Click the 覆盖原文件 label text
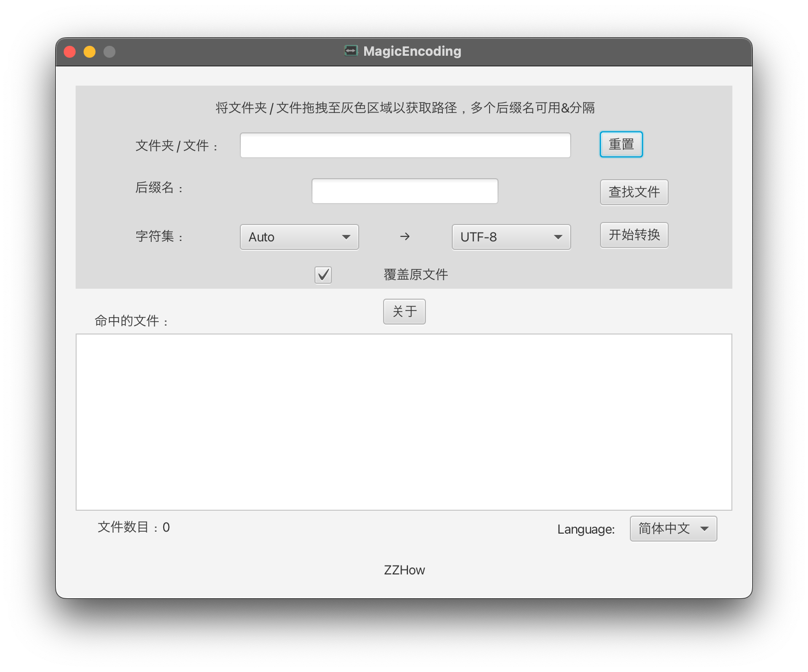 click(x=415, y=274)
